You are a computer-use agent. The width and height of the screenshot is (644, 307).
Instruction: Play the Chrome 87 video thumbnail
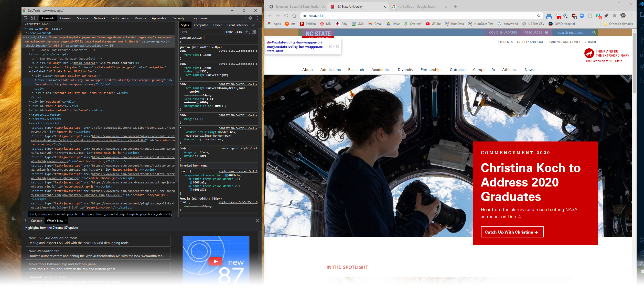pyautogui.click(x=216, y=261)
